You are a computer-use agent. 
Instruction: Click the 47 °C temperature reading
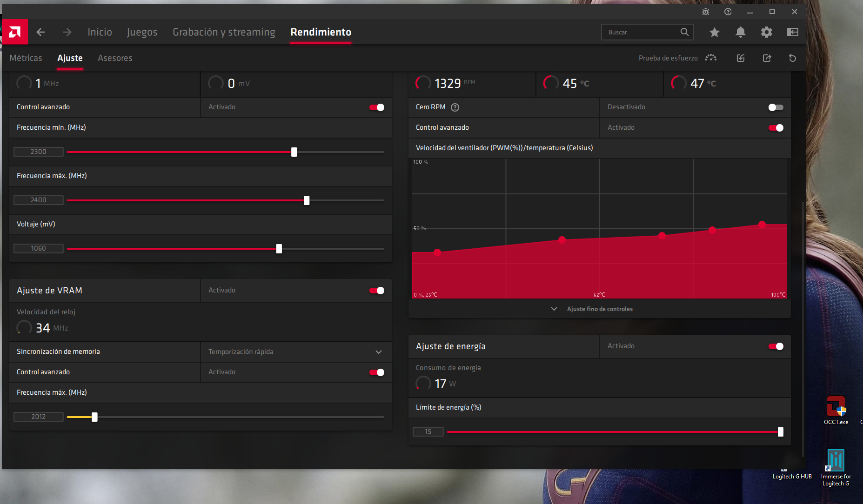[x=703, y=83]
